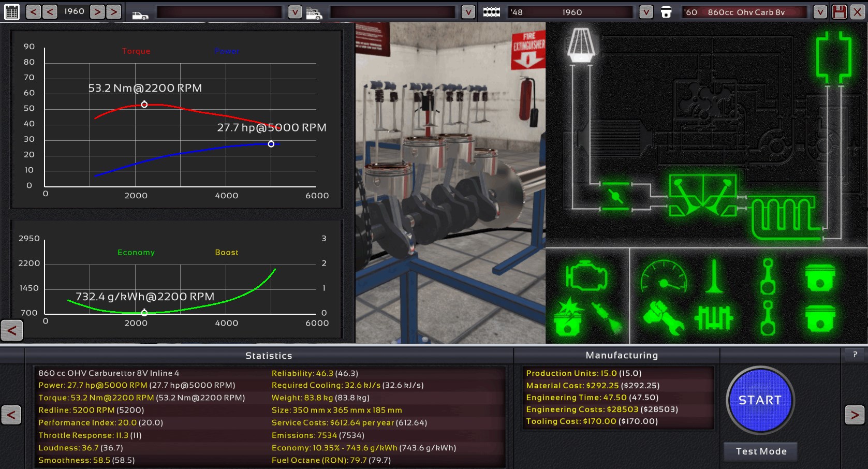
Task: Click the torque peak marker on graph
Action: [x=144, y=105]
